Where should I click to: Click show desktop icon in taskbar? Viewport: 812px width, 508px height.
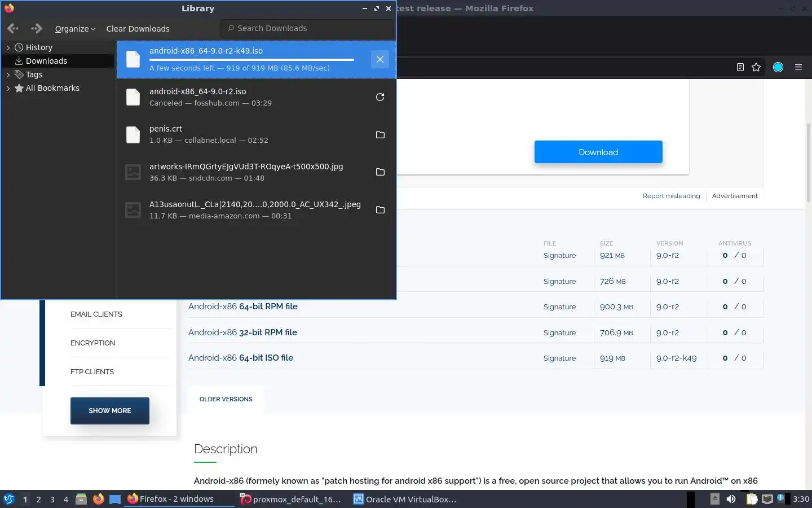[115, 499]
